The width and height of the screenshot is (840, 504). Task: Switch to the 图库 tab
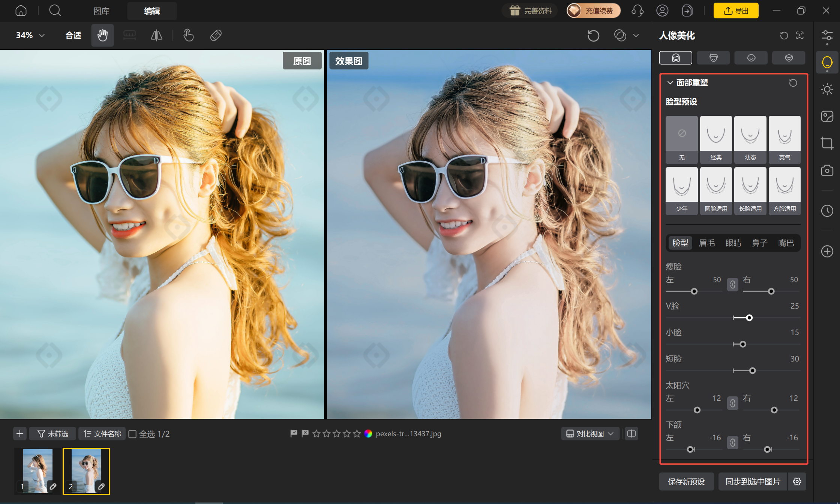pyautogui.click(x=101, y=11)
